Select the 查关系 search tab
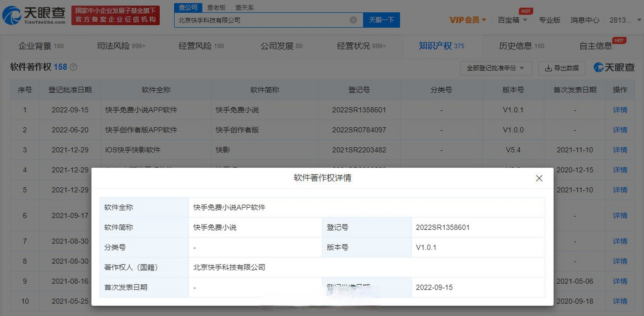 244,8
